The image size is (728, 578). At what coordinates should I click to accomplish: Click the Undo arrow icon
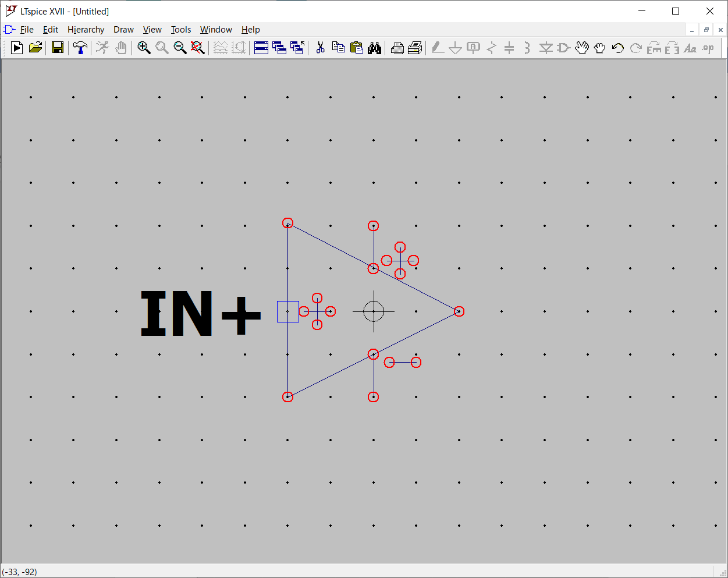pyautogui.click(x=618, y=48)
